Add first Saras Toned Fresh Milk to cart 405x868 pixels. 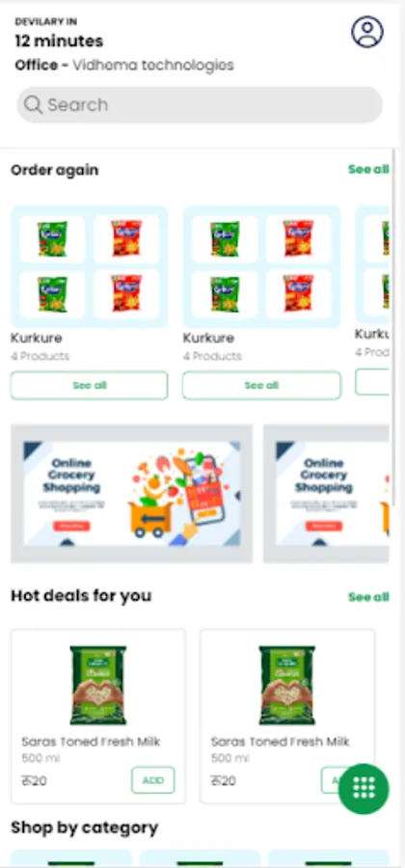tap(152, 780)
